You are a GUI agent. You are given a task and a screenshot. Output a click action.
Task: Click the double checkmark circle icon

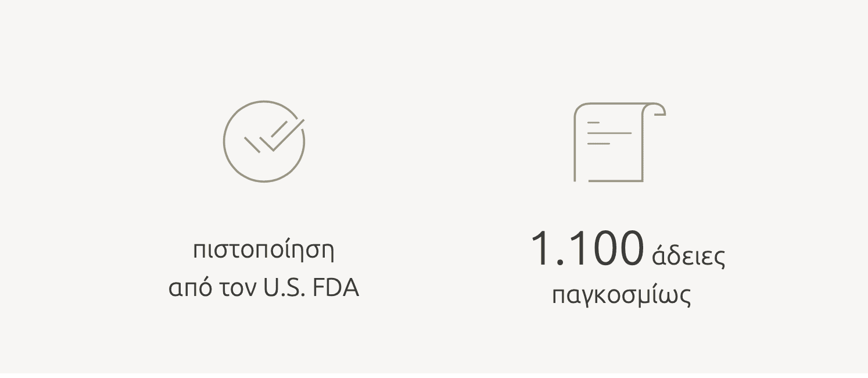pyautogui.click(x=264, y=141)
